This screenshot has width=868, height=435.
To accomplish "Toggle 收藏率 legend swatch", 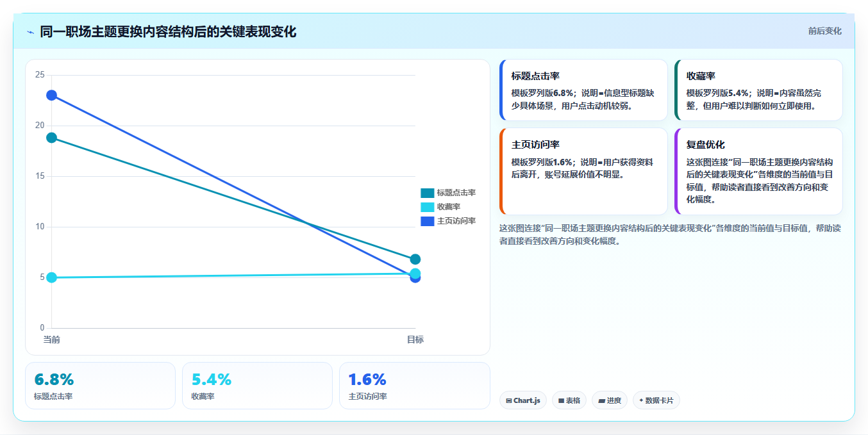I will (x=427, y=207).
